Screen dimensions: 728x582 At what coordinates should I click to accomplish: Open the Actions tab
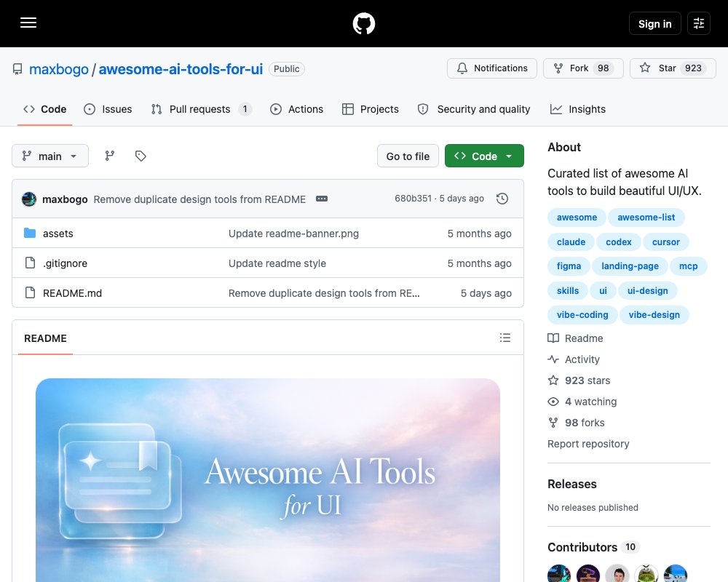point(297,109)
